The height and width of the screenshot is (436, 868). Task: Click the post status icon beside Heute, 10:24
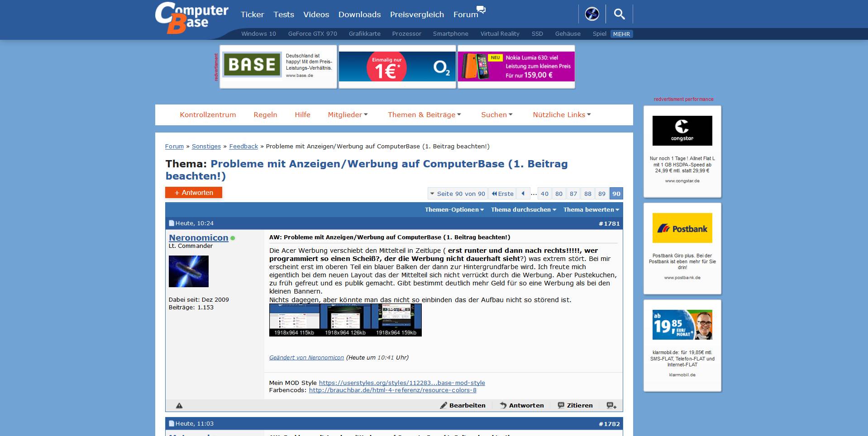pyautogui.click(x=172, y=223)
